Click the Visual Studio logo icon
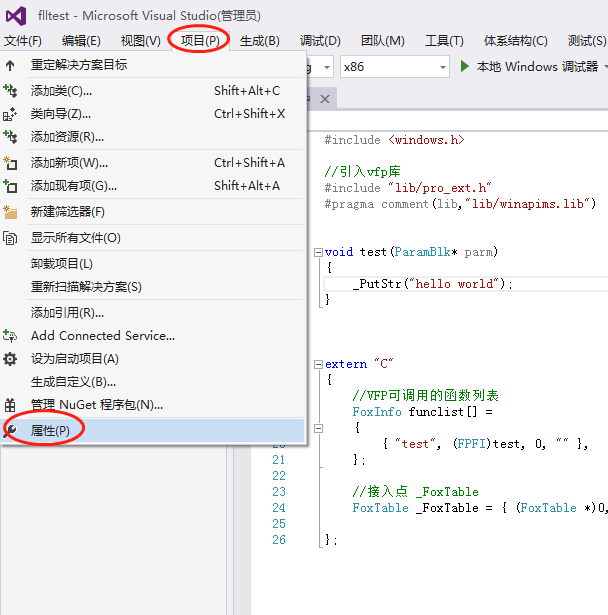This screenshot has height=615, width=608. point(16,16)
